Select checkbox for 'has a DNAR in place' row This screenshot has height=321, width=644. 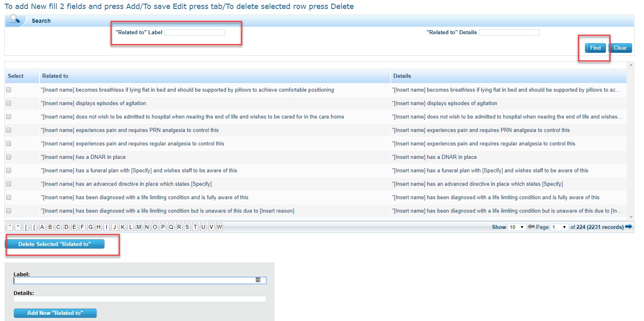click(9, 157)
